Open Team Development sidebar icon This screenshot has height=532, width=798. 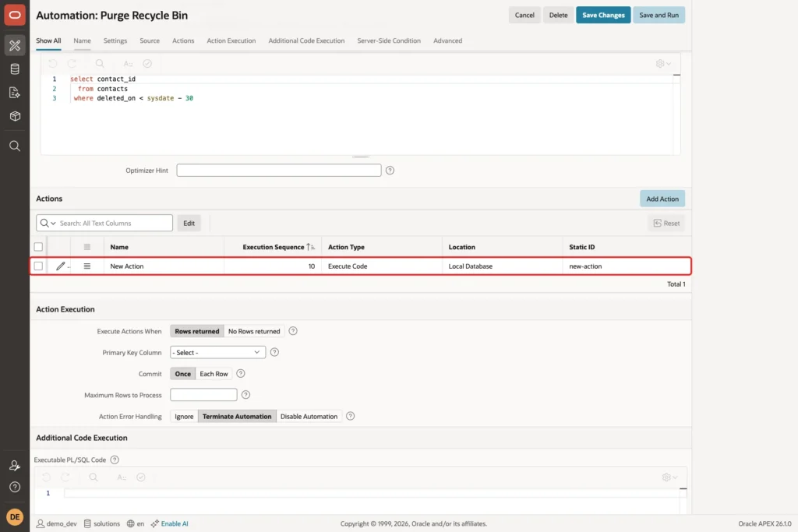coord(15,93)
